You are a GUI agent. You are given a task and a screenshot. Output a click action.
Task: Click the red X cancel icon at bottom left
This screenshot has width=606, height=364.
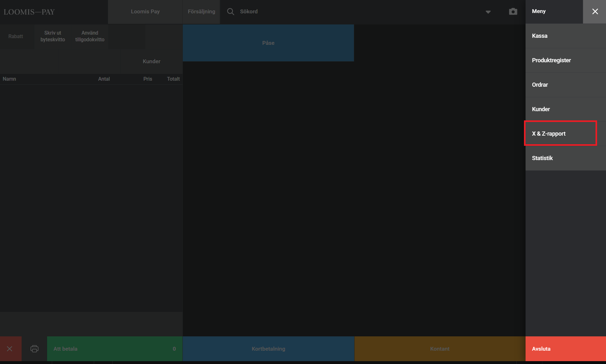(10, 349)
